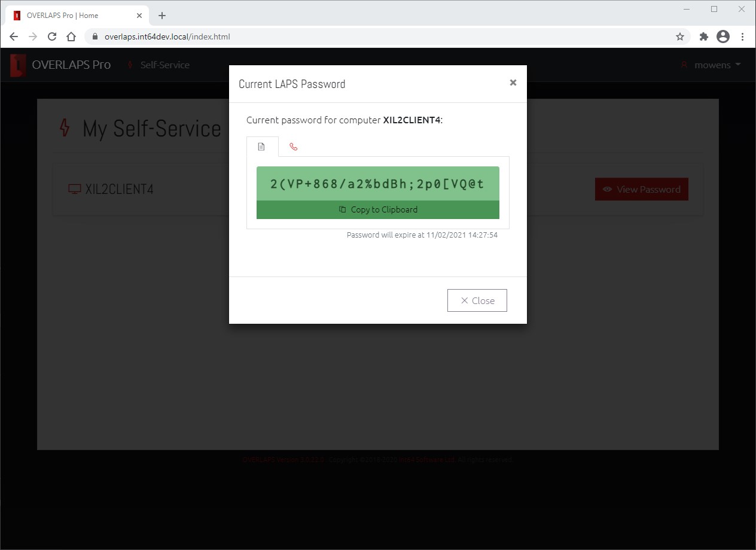Copy the LAPS password to clipboard
The width and height of the screenshot is (756, 550).
(x=378, y=209)
